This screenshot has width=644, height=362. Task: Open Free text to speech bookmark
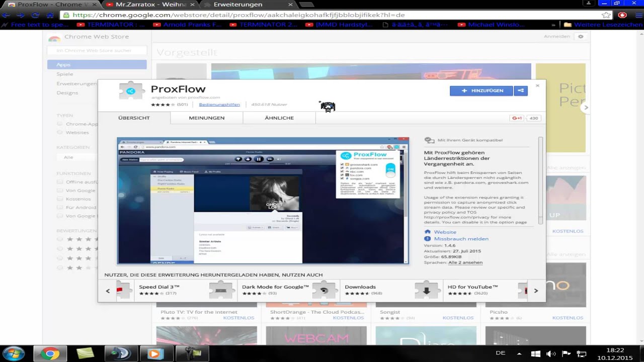[x=35, y=24]
